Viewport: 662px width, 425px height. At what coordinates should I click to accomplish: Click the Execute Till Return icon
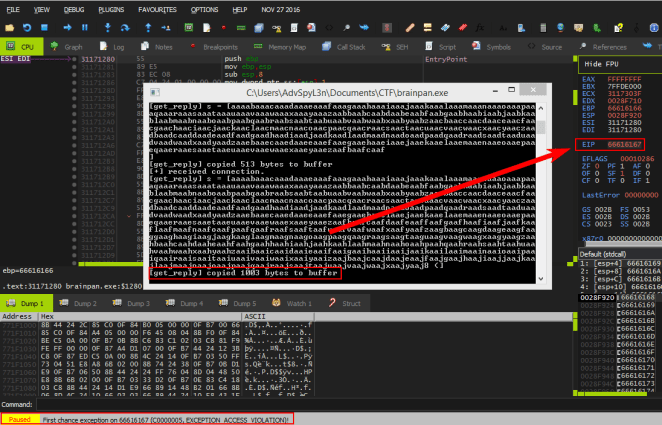[148, 28]
